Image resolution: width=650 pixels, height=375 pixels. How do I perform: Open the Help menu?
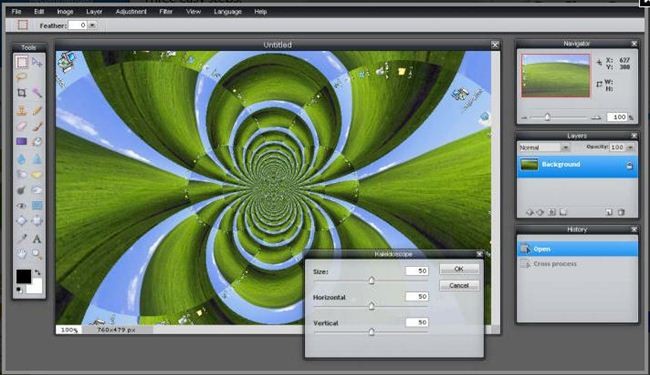(x=260, y=12)
